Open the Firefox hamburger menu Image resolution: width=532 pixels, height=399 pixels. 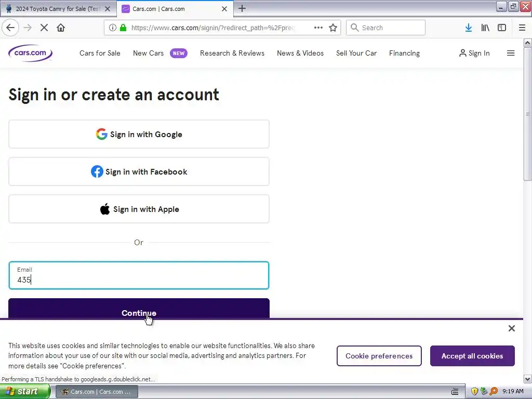point(522,28)
